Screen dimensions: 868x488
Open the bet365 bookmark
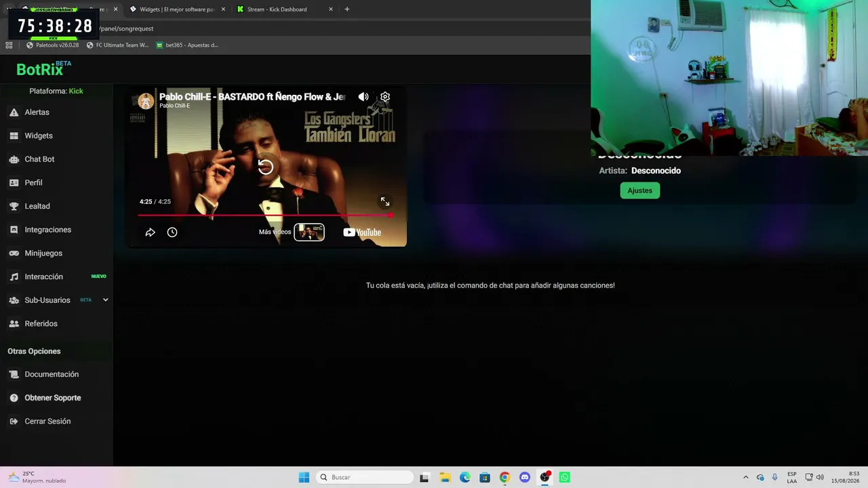pyautogui.click(x=187, y=45)
